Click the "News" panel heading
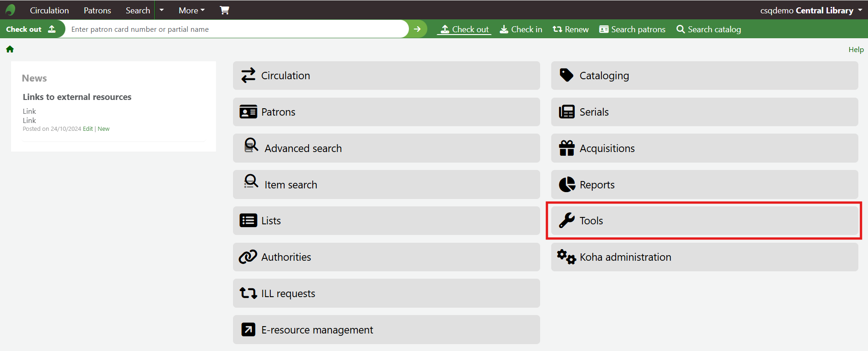This screenshot has height=351, width=868. pyautogui.click(x=35, y=78)
